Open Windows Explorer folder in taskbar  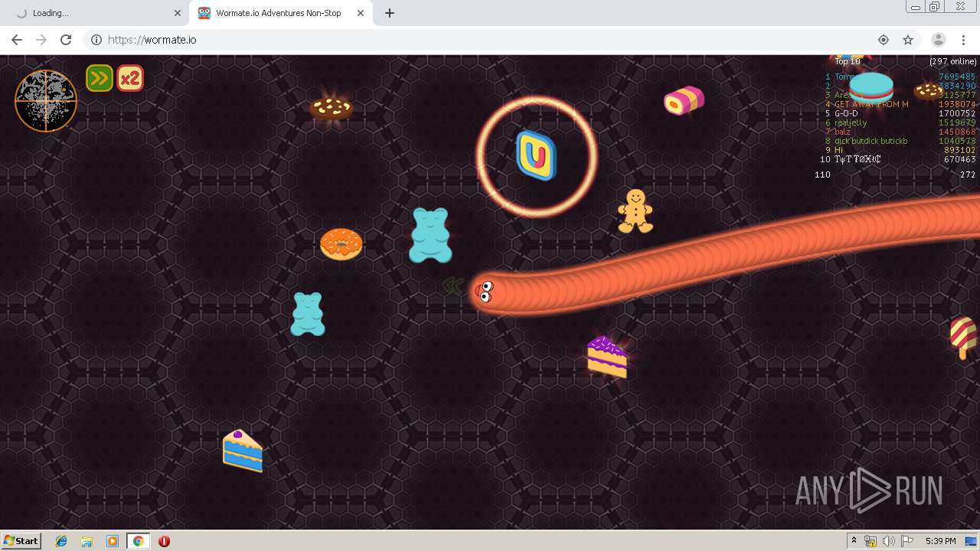coord(87,541)
